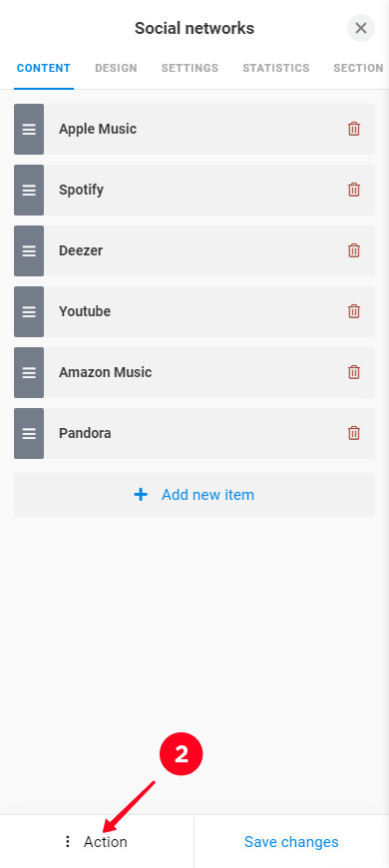
Task: Switch to the Design tab
Action: tap(116, 68)
